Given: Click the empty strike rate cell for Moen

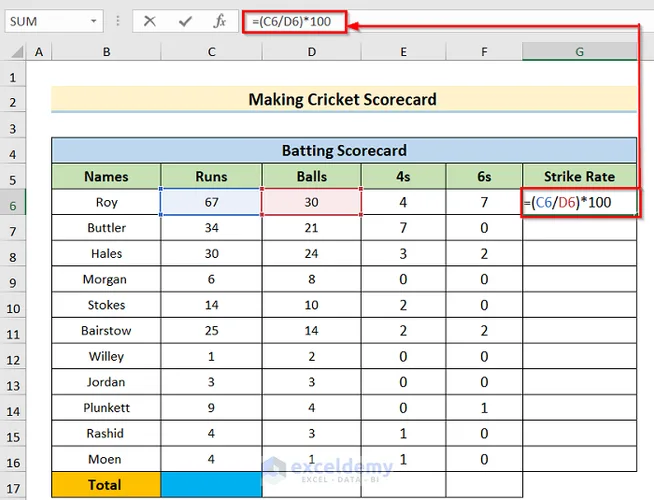Looking at the screenshot, I should click(579, 459).
